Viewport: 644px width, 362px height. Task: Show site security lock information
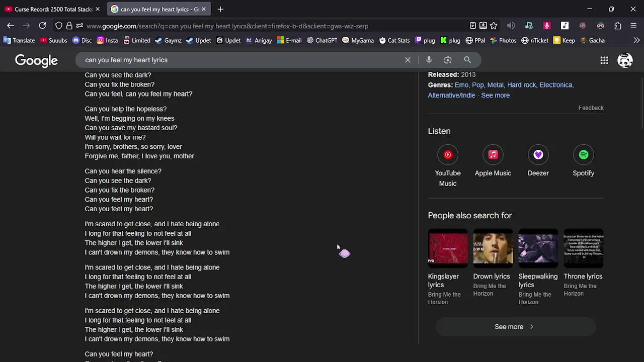[69, 26]
